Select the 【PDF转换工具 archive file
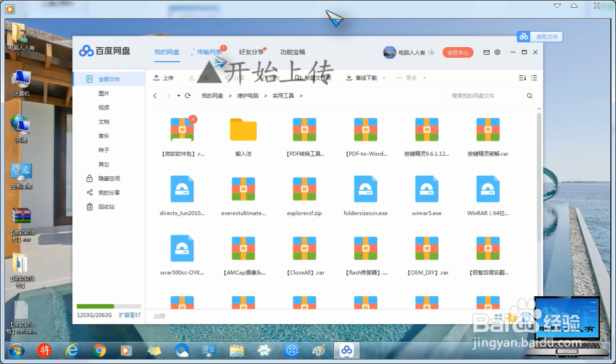The height and width of the screenshot is (364, 616). pyautogui.click(x=305, y=130)
